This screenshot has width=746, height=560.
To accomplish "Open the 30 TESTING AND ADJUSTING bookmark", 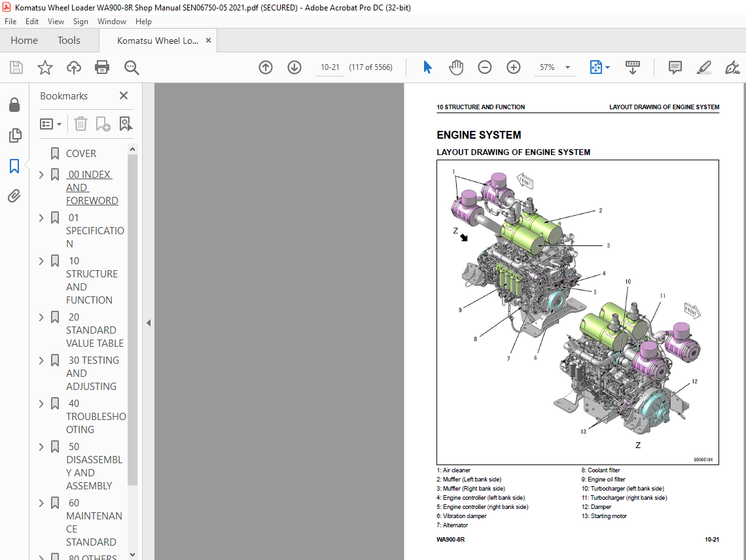I will click(x=93, y=374).
